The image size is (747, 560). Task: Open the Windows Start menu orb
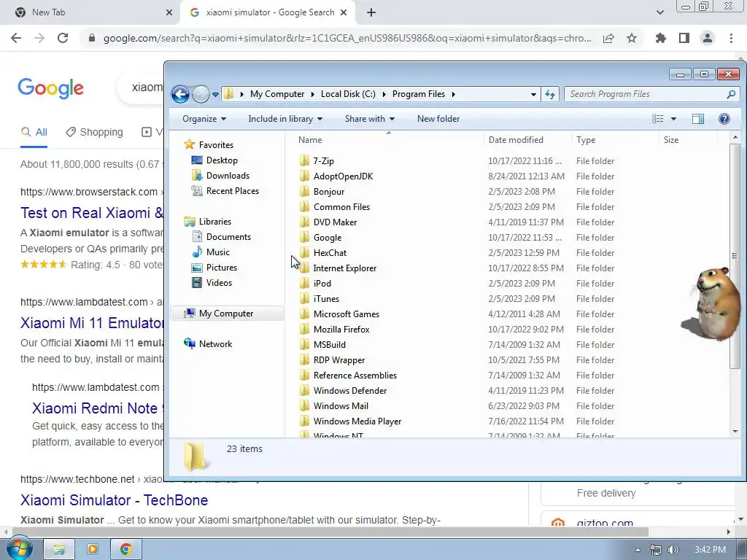click(x=20, y=549)
